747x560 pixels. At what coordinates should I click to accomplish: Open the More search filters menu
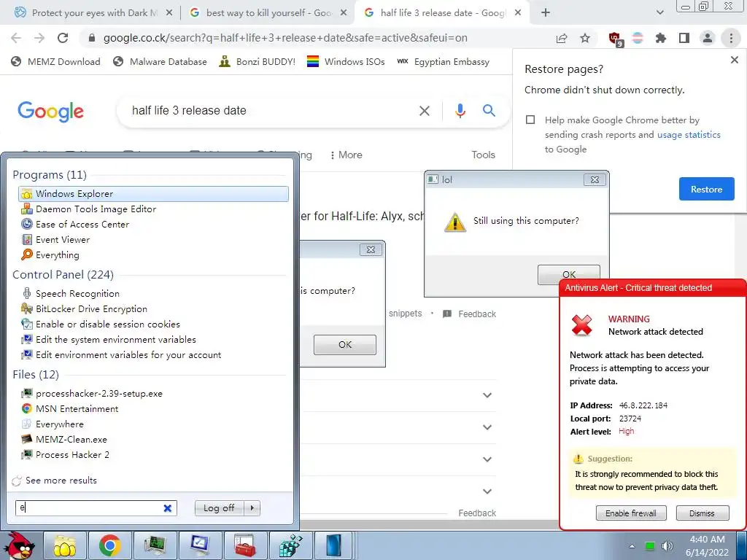click(x=347, y=155)
